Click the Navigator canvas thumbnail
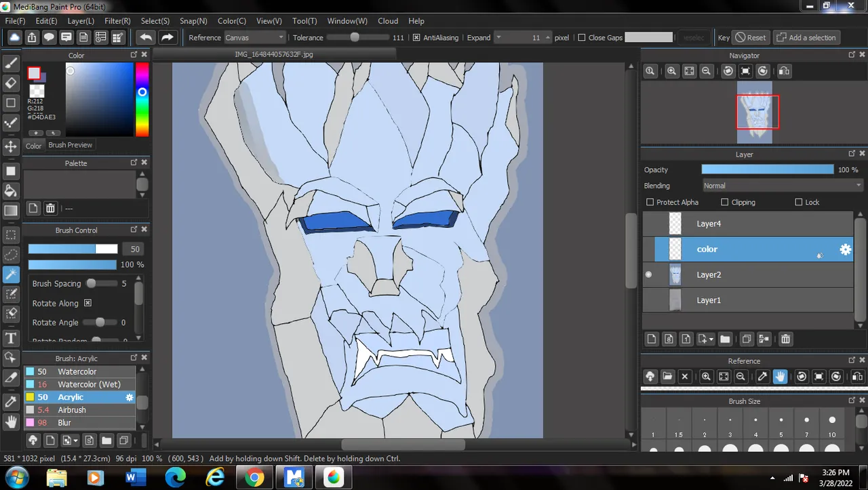The height and width of the screenshot is (490, 868). [x=755, y=113]
